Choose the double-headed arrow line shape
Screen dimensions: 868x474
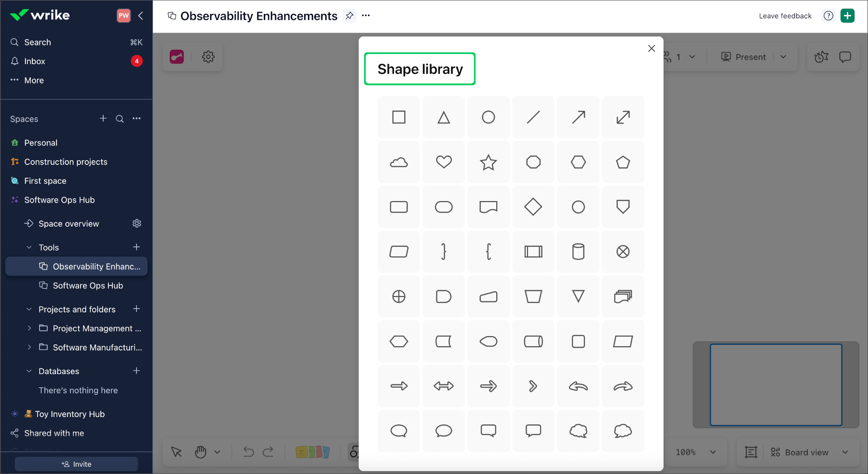point(623,117)
